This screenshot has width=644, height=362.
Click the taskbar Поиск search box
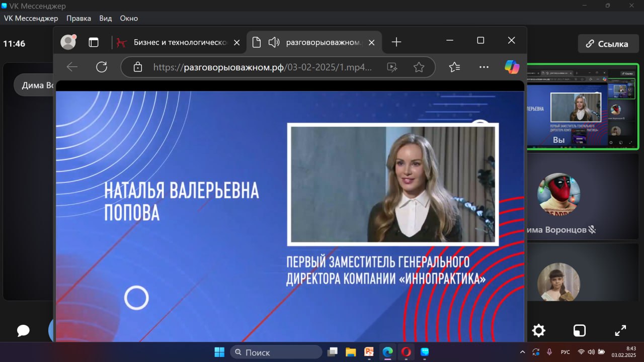(x=276, y=352)
